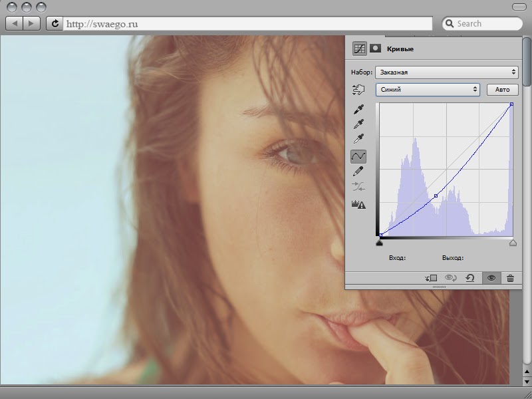Screen dimensions: 532x399
Task: Reload the page with refresh icon
Action: point(55,23)
